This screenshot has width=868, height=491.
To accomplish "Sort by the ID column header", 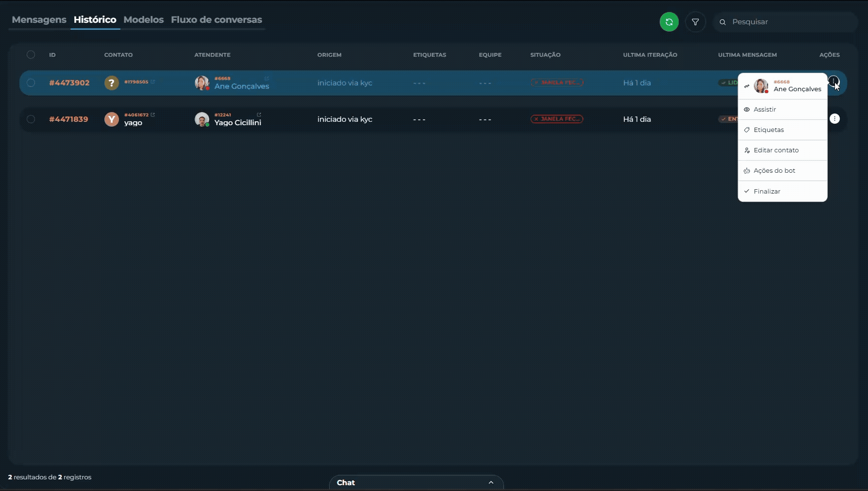I will point(52,55).
